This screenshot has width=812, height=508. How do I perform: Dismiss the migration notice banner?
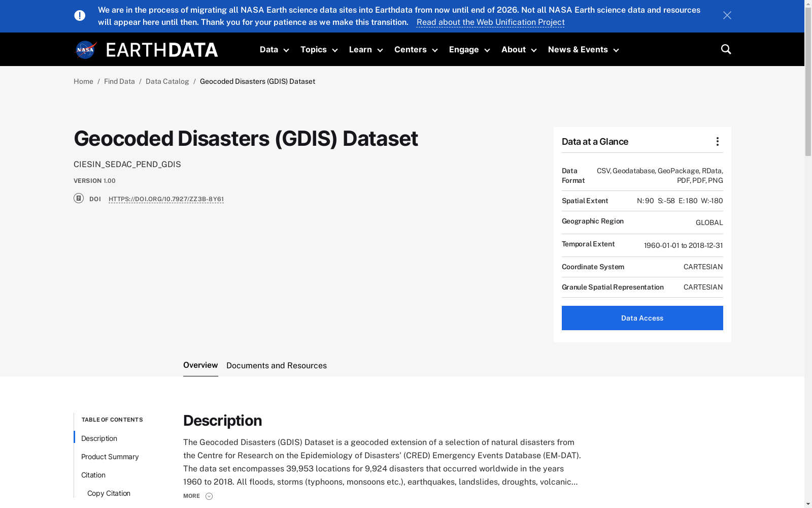pyautogui.click(x=727, y=16)
